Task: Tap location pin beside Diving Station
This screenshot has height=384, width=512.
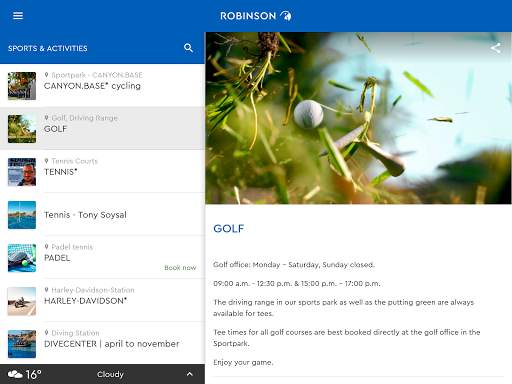Action: point(46,333)
